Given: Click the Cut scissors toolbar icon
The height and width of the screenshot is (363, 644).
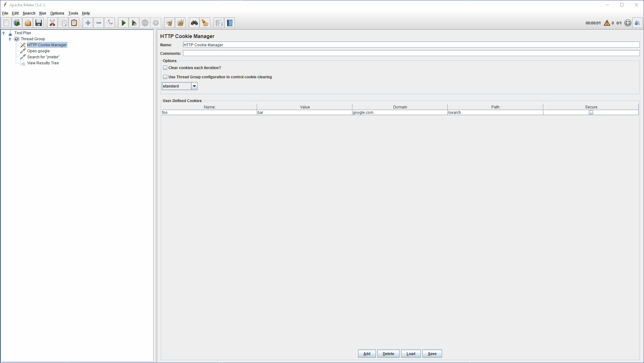Looking at the screenshot, I should tap(52, 23).
